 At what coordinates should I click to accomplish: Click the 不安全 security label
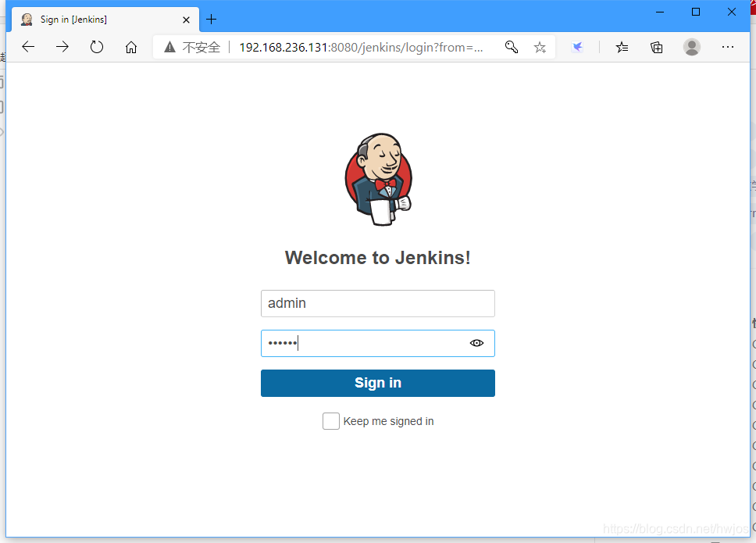(201, 47)
